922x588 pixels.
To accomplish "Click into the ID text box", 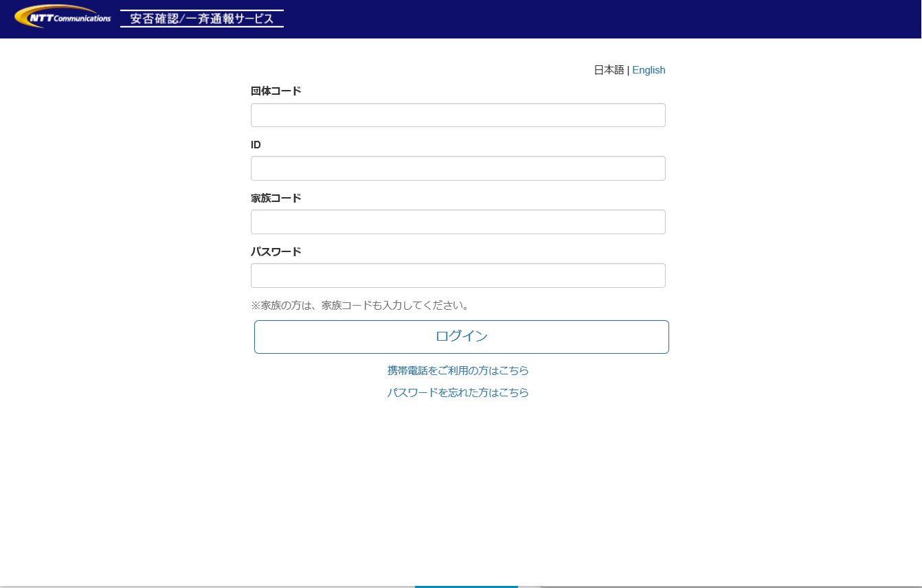I will point(458,168).
